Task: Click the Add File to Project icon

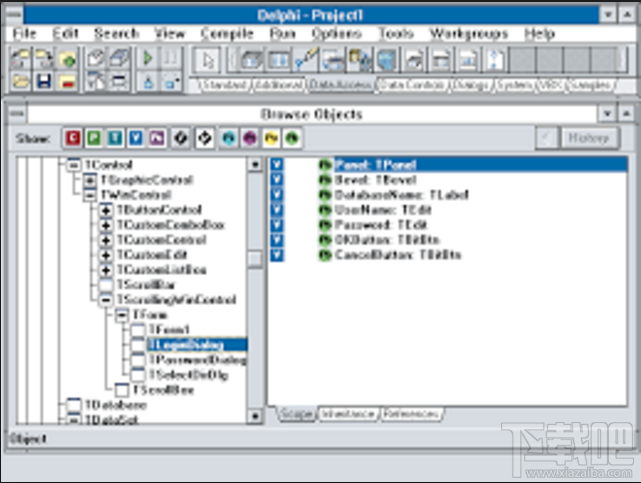Action: 67,60
